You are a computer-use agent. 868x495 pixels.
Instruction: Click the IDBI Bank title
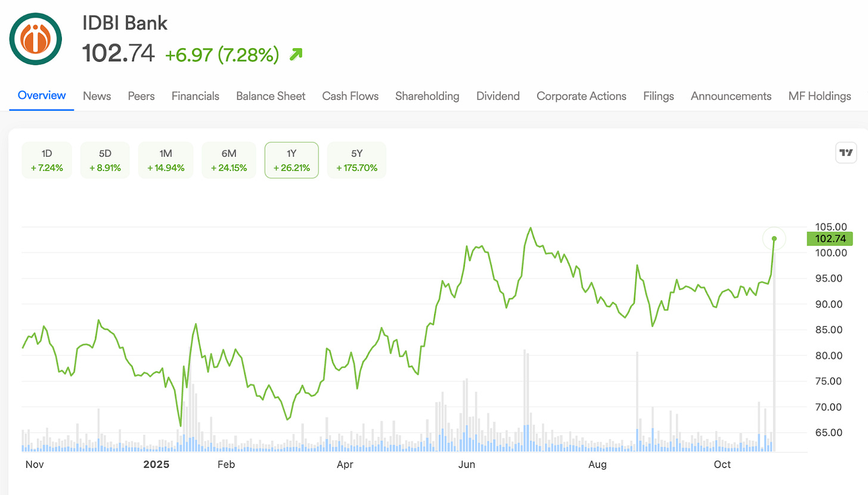tap(125, 23)
